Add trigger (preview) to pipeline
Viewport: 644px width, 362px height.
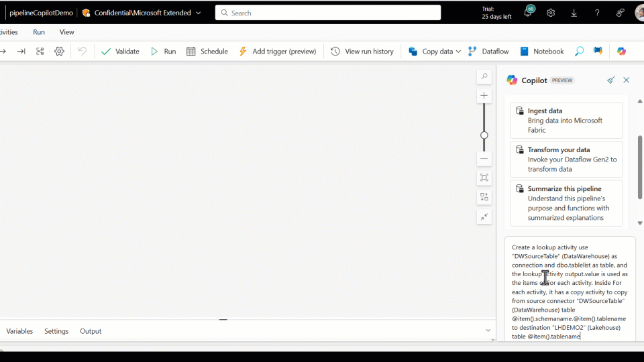(278, 52)
